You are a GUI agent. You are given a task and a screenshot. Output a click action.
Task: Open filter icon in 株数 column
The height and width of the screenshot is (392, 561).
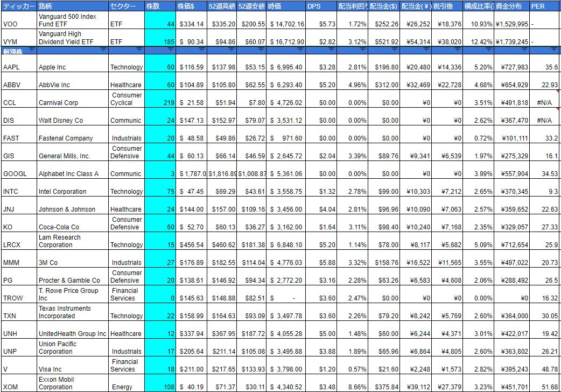(x=171, y=49)
